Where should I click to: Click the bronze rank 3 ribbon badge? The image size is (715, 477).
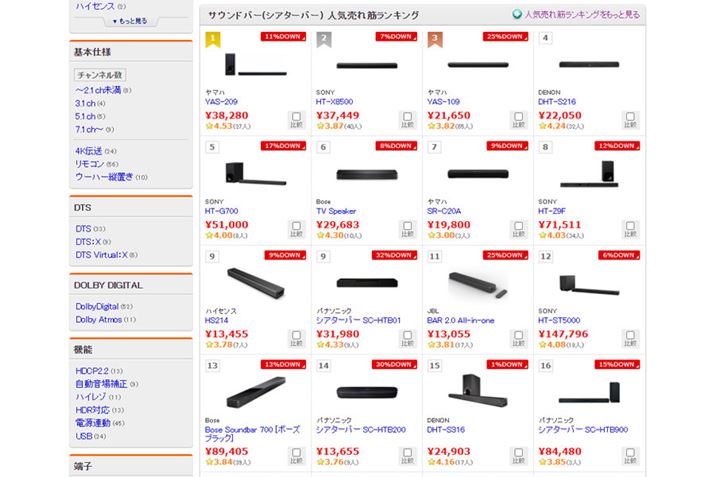click(435, 39)
